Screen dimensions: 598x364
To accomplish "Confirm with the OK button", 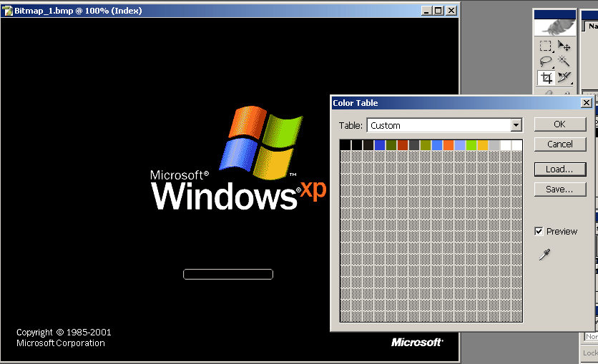I will click(560, 124).
